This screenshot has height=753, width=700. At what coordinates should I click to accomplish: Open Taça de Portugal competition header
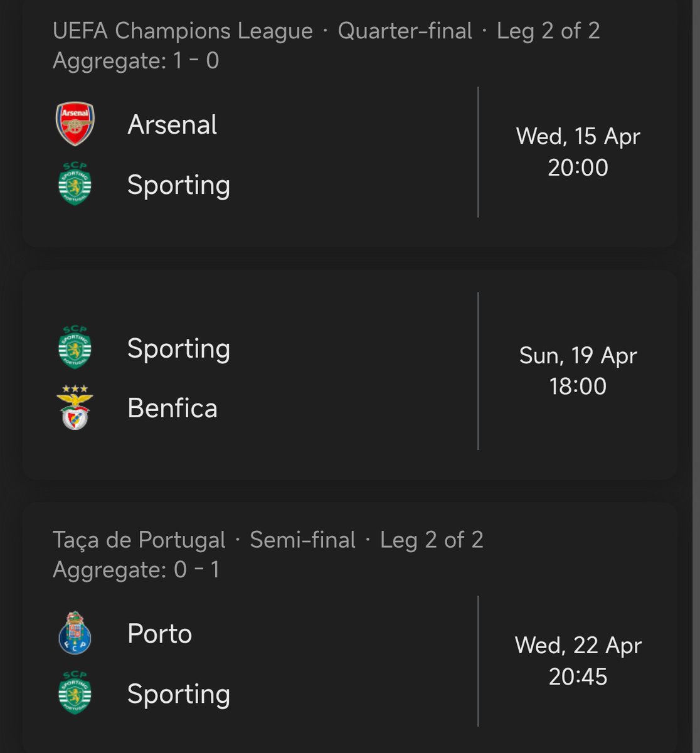pos(139,540)
